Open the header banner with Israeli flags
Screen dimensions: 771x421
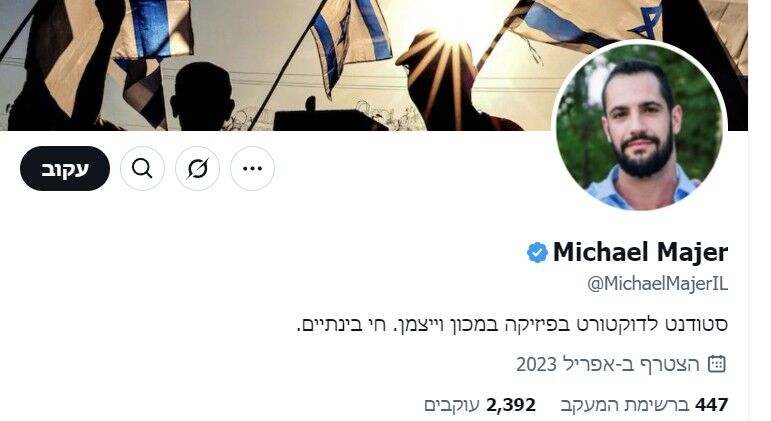374,65
